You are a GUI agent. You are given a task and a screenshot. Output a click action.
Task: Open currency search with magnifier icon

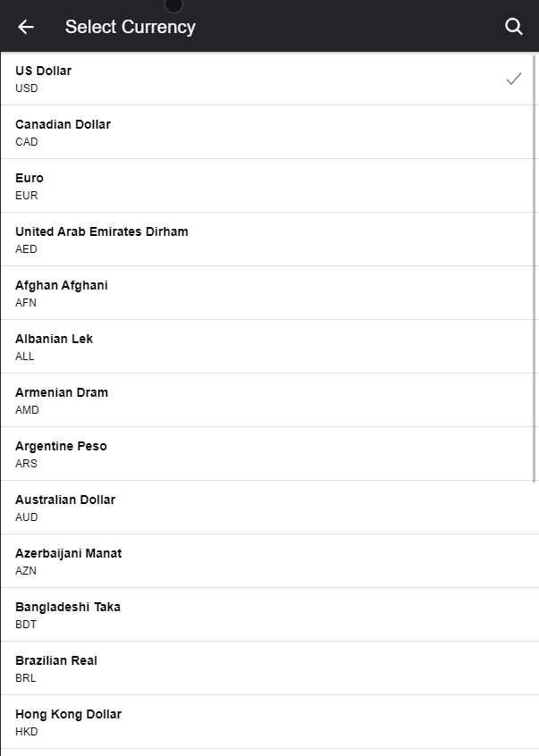click(514, 27)
